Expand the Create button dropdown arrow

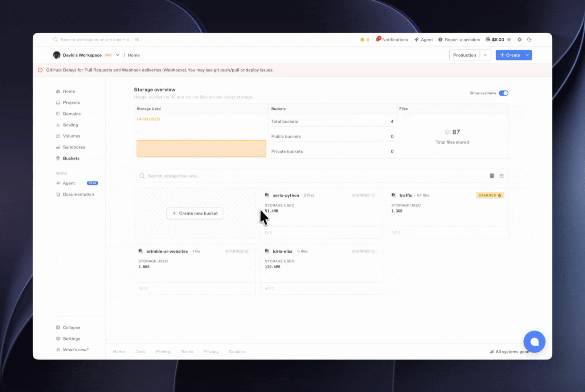pos(527,55)
